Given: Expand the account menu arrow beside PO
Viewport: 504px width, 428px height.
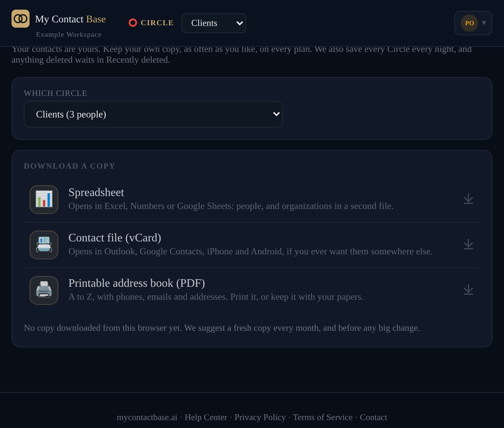Looking at the screenshot, I should [x=484, y=23].
